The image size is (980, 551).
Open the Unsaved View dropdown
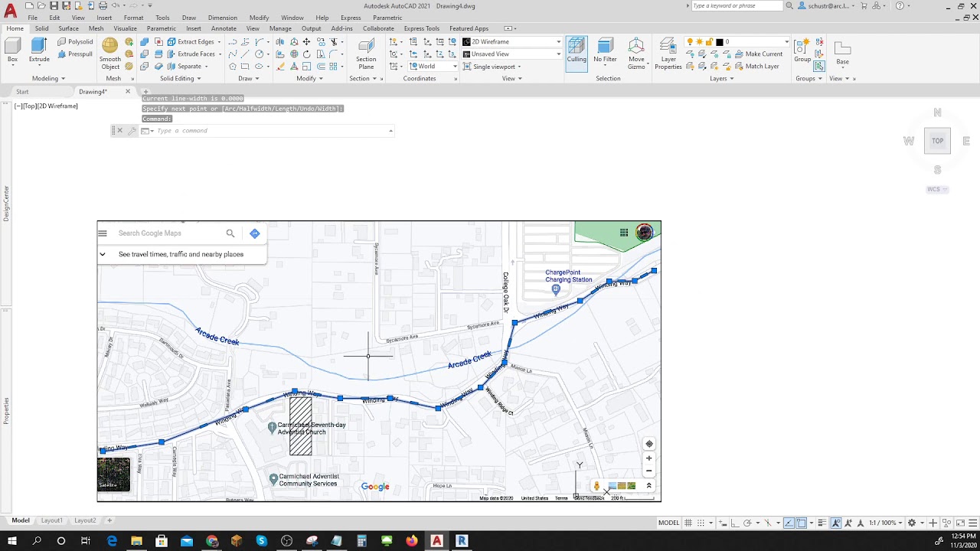coord(511,54)
